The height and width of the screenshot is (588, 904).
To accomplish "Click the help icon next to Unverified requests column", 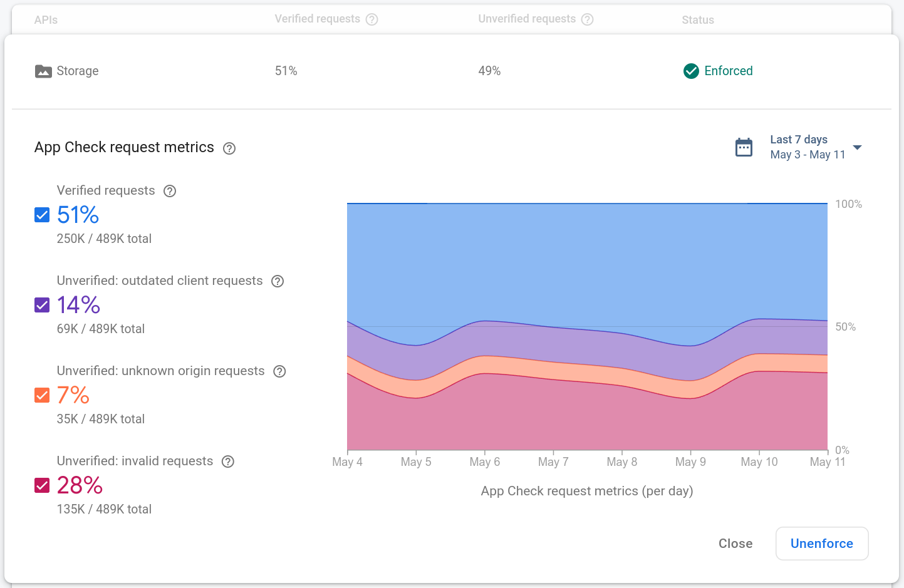I will [x=587, y=19].
